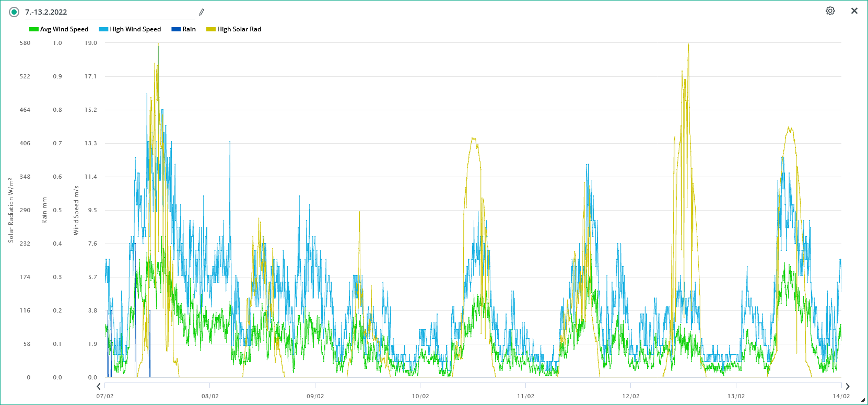The width and height of the screenshot is (868, 405).
Task: Click the pencil icon to rename the chart
Action: (x=202, y=12)
